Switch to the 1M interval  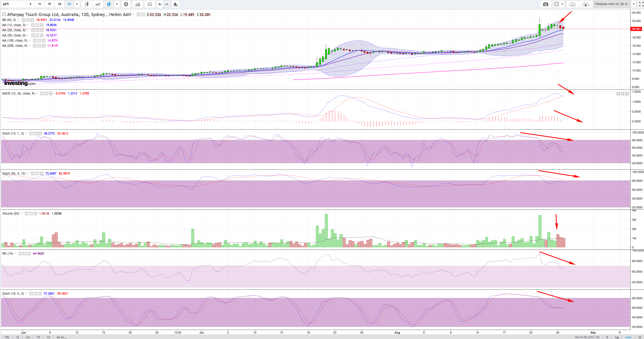coord(60,4)
